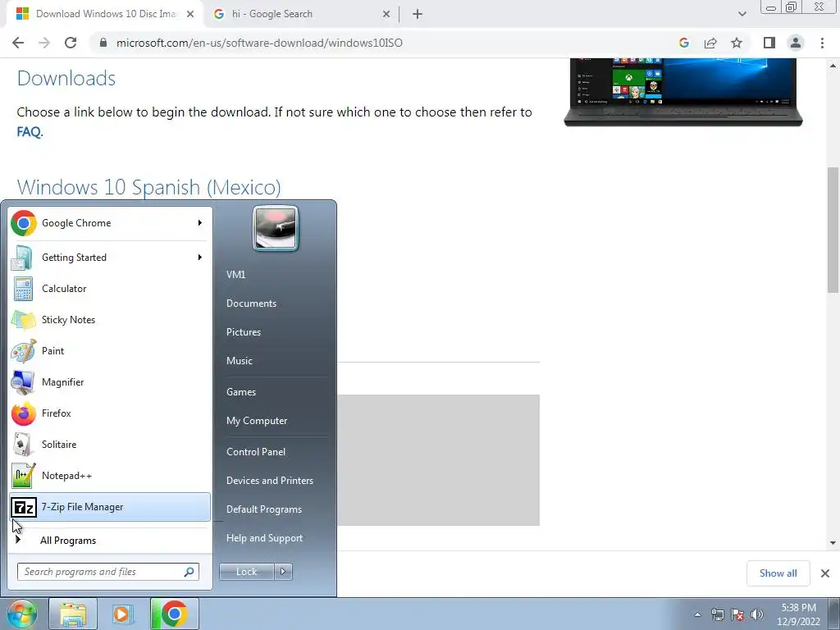This screenshot has width=840, height=630.
Task: Open Documents from Start menu
Action: coord(251,304)
